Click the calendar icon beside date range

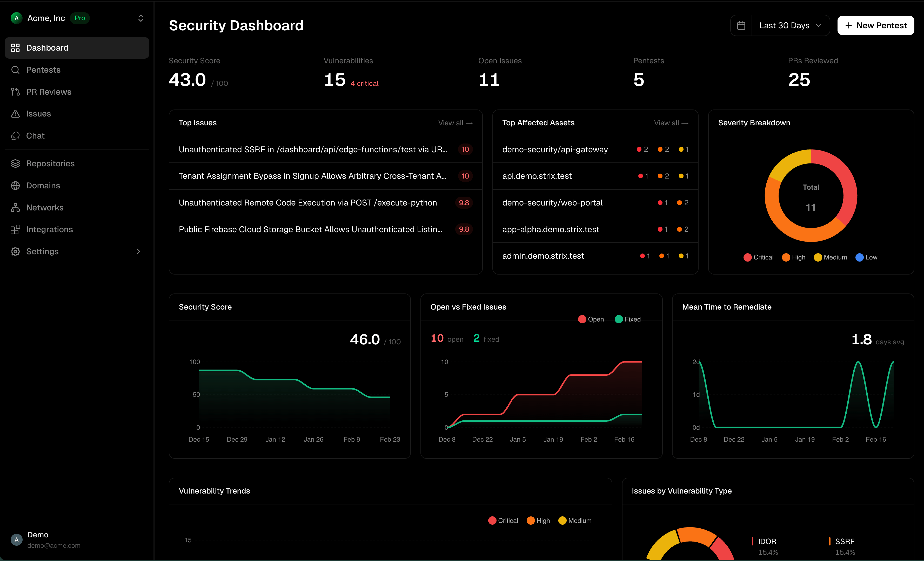[741, 25]
